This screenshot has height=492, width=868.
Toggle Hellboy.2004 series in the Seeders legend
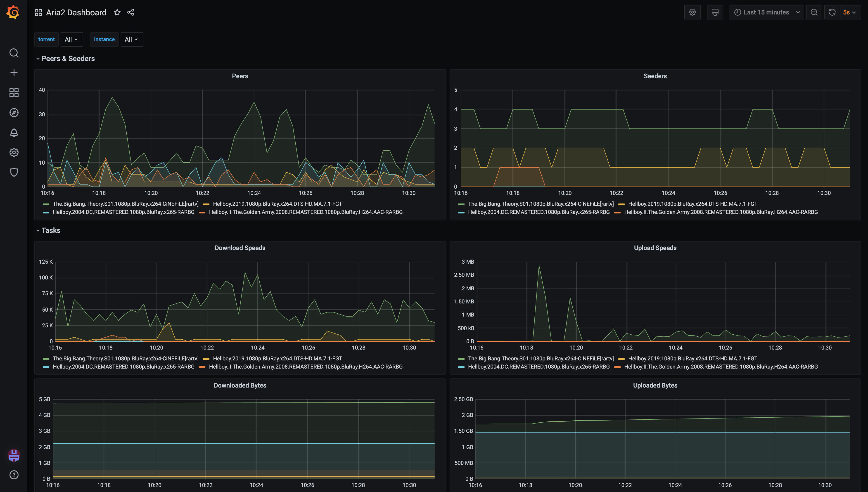(x=538, y=212)
